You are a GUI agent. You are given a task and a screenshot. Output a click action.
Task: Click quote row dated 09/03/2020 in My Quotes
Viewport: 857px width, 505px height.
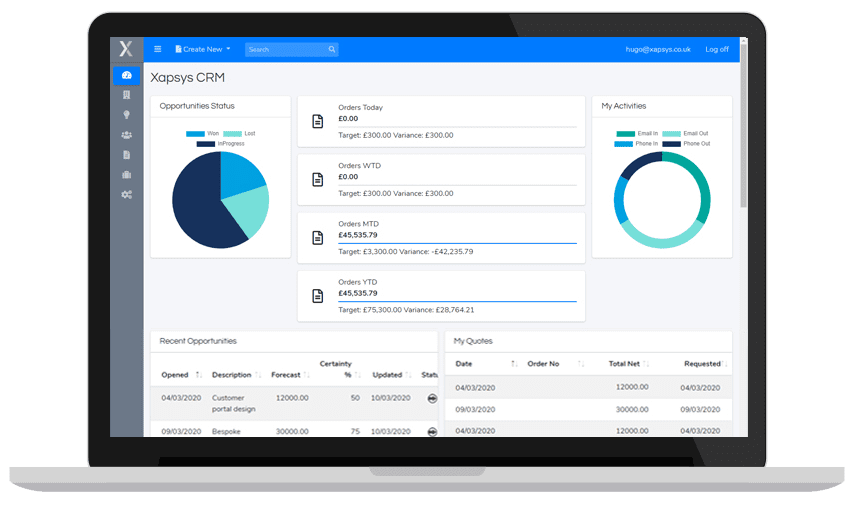click(x=588, y=409)
